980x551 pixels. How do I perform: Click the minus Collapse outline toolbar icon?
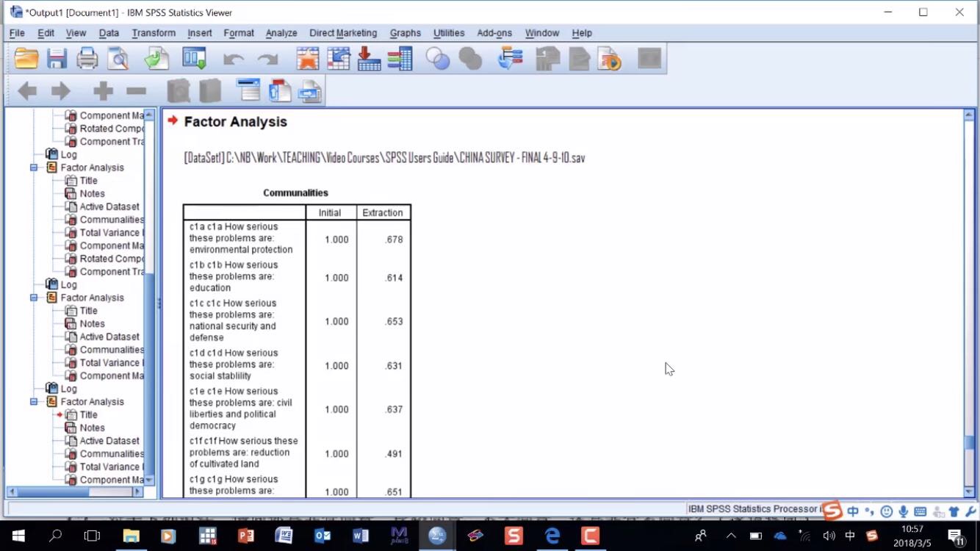[136, 91]
